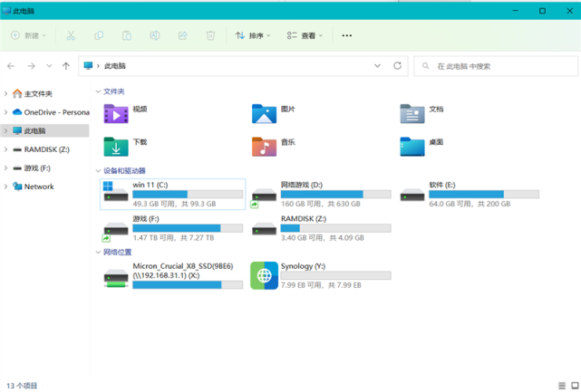Open the 排序 sort menu
This screenshot has width=581, height=392.
point(253,35)
